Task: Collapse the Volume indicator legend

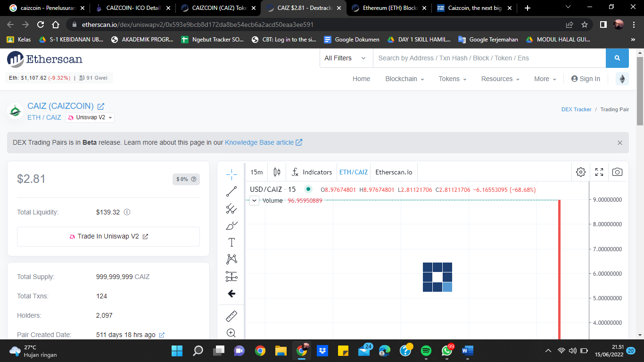Action: [x=254, y=200]
